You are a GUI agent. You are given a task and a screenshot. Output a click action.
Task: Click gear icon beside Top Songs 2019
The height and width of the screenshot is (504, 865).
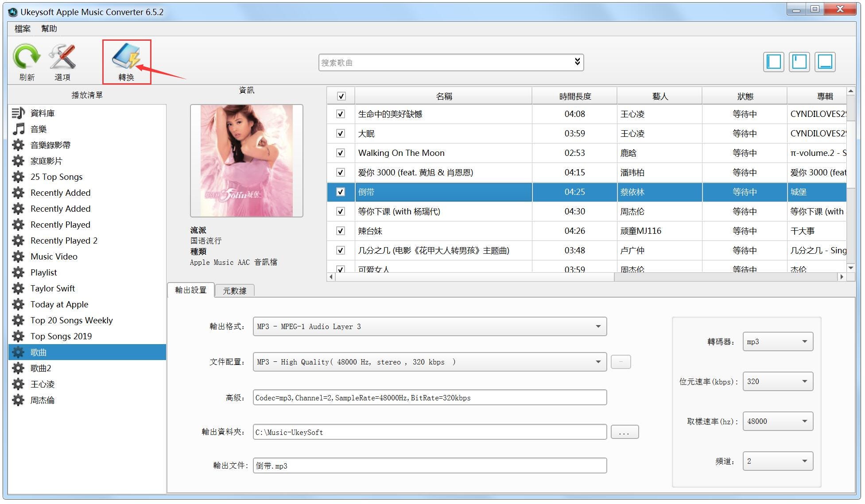(x=18, y=336)
